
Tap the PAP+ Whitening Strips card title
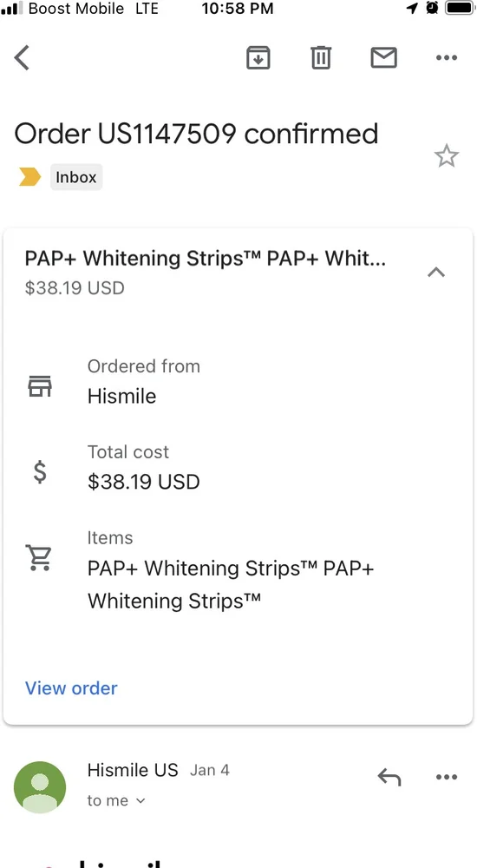tap(206, 259)
